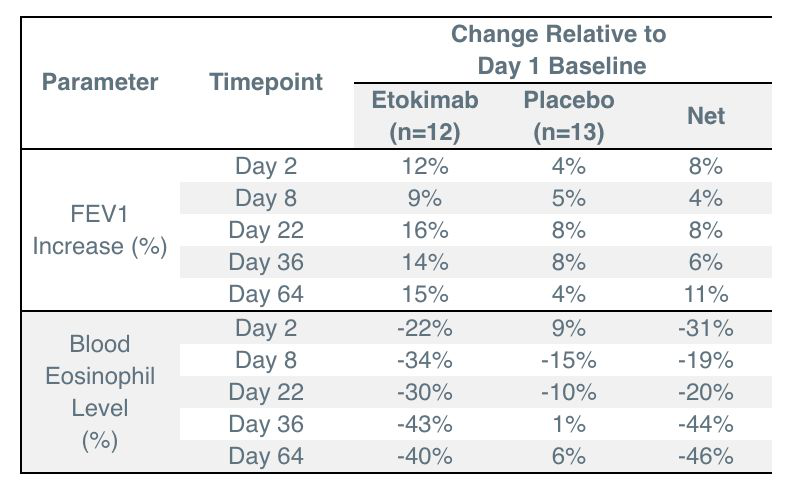Click the Net column header
Screen dimensions: 800x492
[x=706, y=116]
